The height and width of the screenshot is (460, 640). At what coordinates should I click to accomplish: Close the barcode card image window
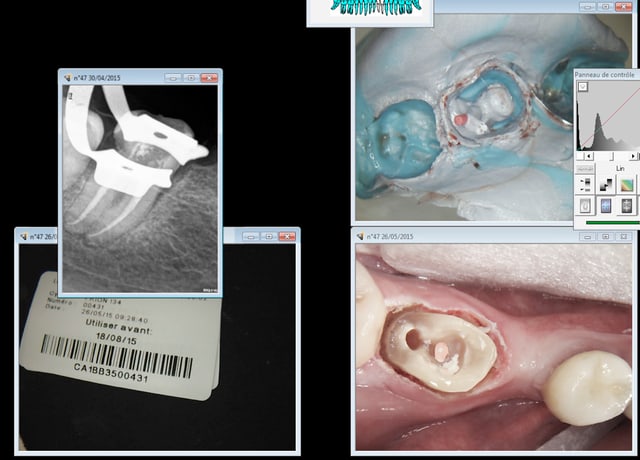pyautogui.click(x=285, y=237)
